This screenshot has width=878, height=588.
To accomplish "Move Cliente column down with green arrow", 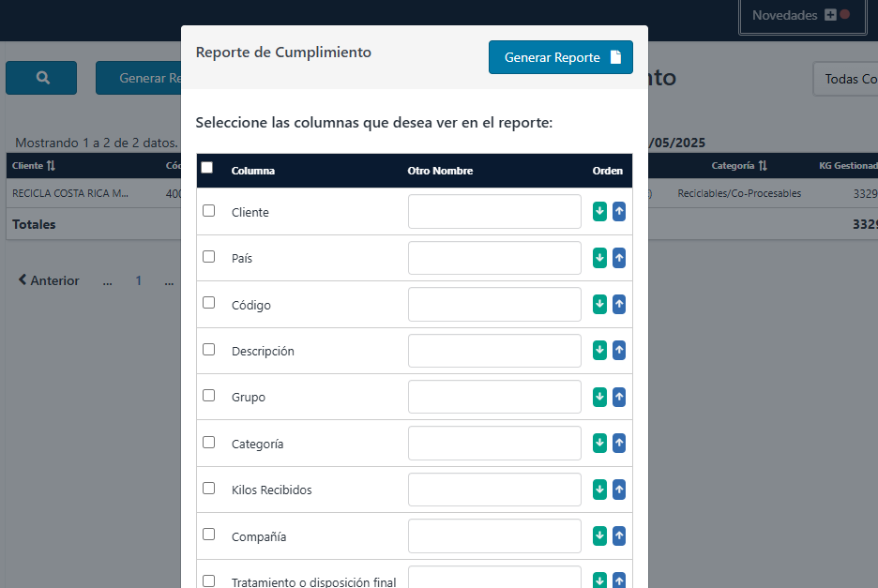I will point(600,212).
